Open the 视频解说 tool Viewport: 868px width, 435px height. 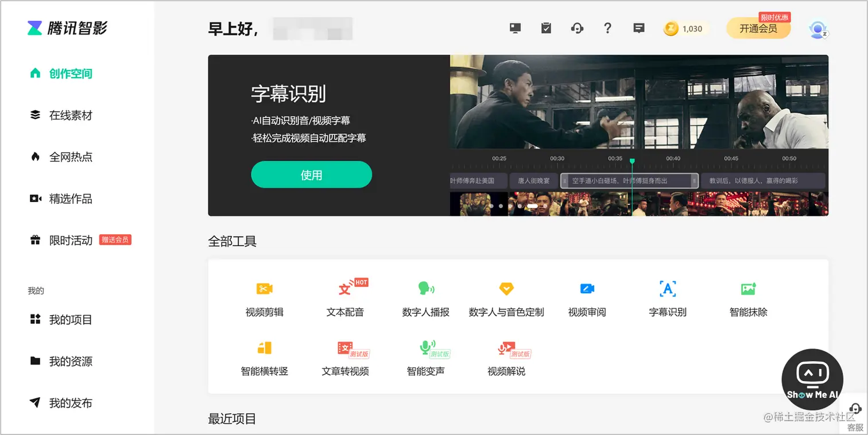506,358
